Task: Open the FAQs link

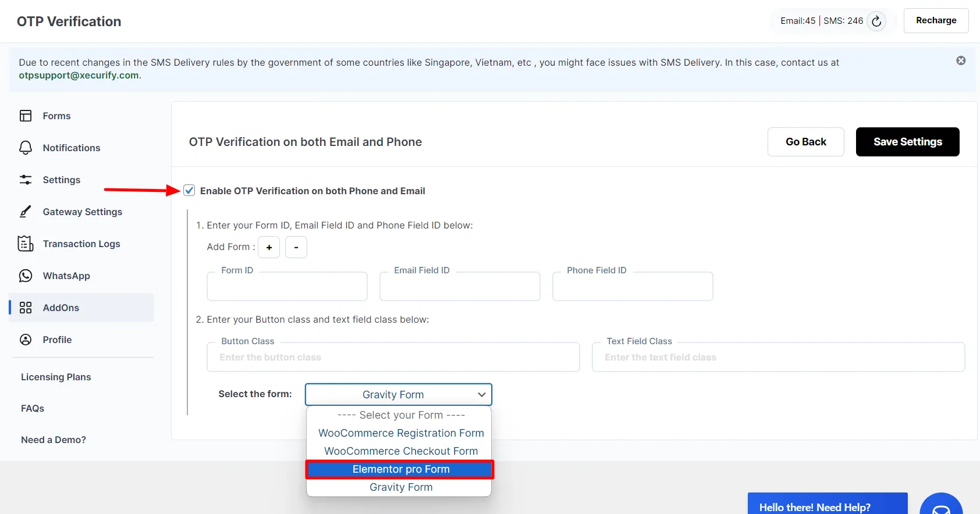Action: coord(33,408)
